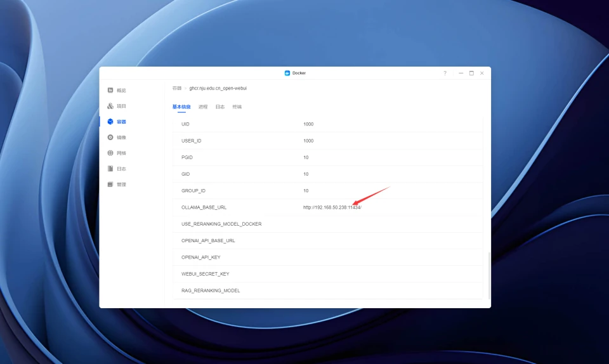Switch to the 日志 tab beside 进程
The width and height of the screenshot is (609, 364).
click(220, 107)
